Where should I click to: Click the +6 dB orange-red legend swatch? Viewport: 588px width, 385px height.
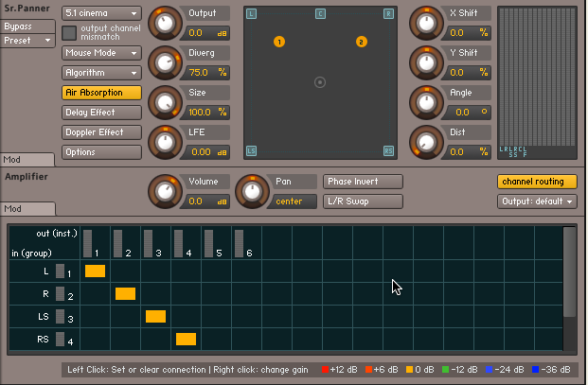point(368,370)
